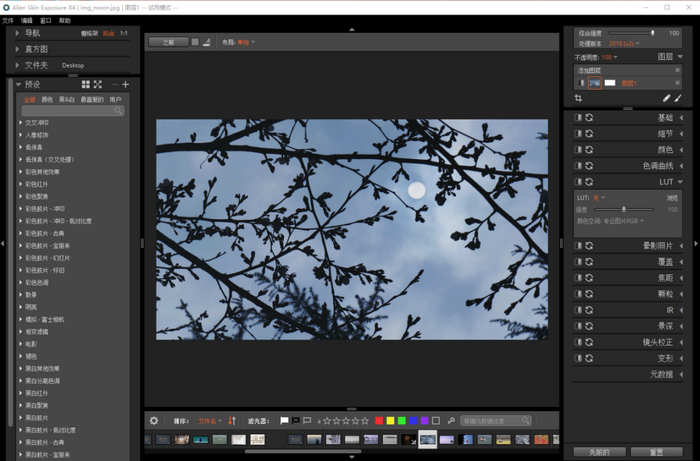Toggle the 细节 panel on/off switch
Screen dimensions: 700x461
[x=579, y=134]
